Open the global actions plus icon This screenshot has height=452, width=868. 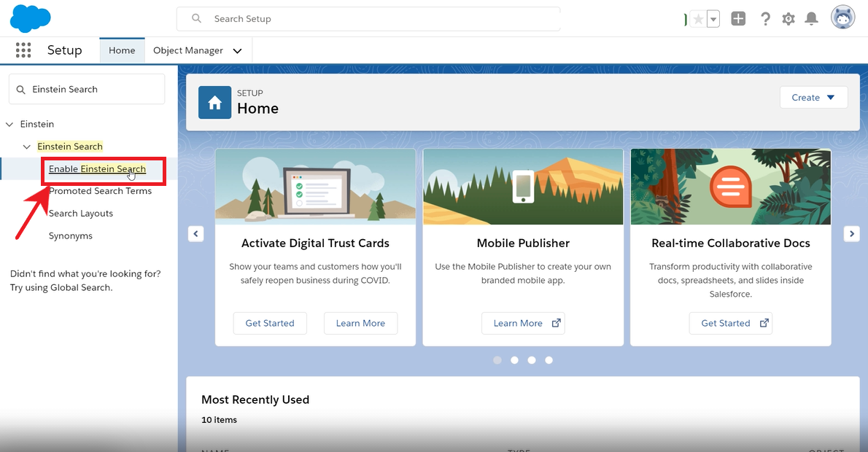coord(738,20)
